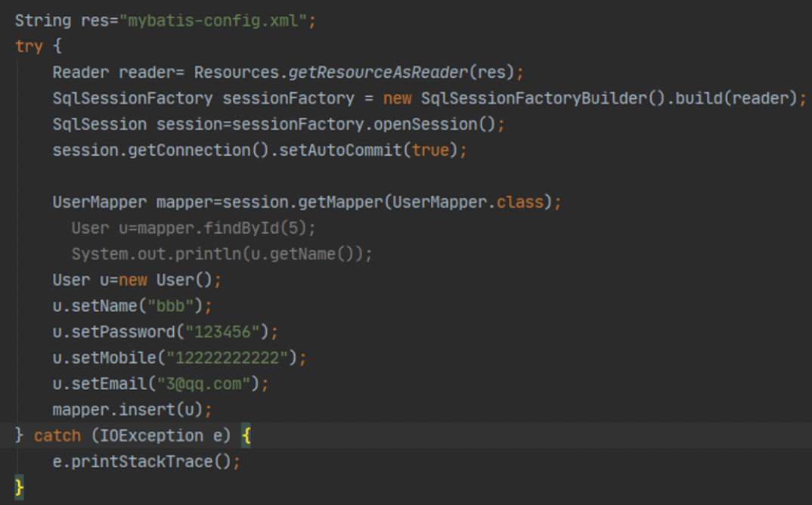The width and height of the screenshot is (812, 505).
Task: Click the true literal in setAutoCommit
Action: (430, 150)
